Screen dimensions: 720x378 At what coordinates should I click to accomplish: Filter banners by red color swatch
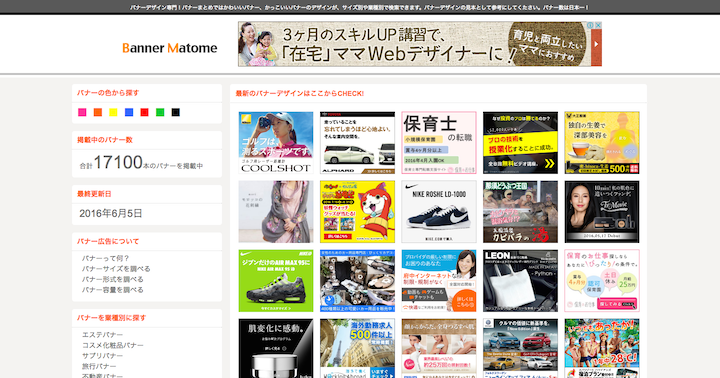click(x=145, y=112)
